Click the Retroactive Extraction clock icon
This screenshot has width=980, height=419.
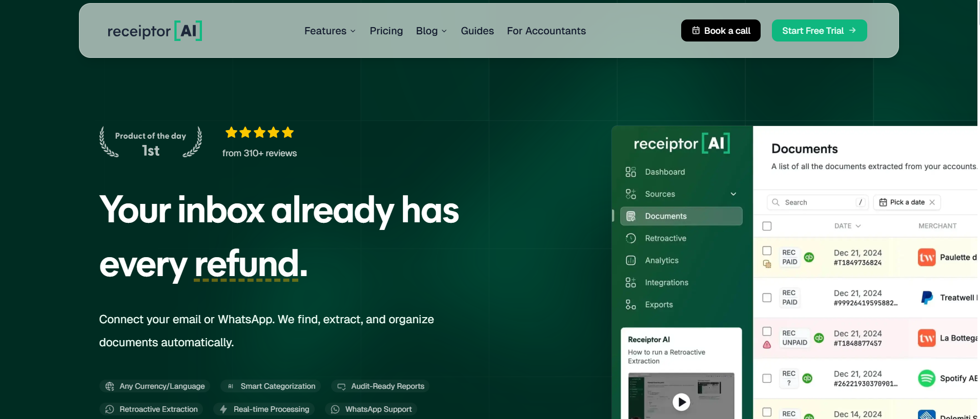click(110, 409)
